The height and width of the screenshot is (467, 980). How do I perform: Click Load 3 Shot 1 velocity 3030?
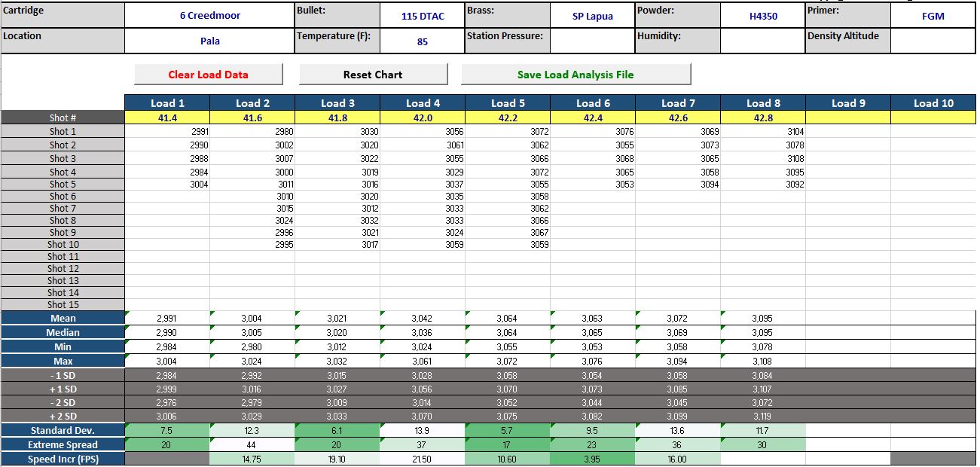337,132
